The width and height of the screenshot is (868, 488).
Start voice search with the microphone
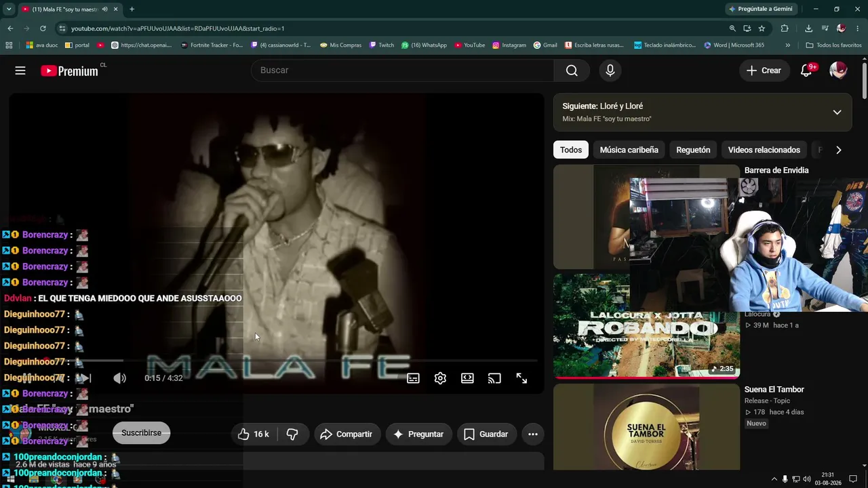610,70
